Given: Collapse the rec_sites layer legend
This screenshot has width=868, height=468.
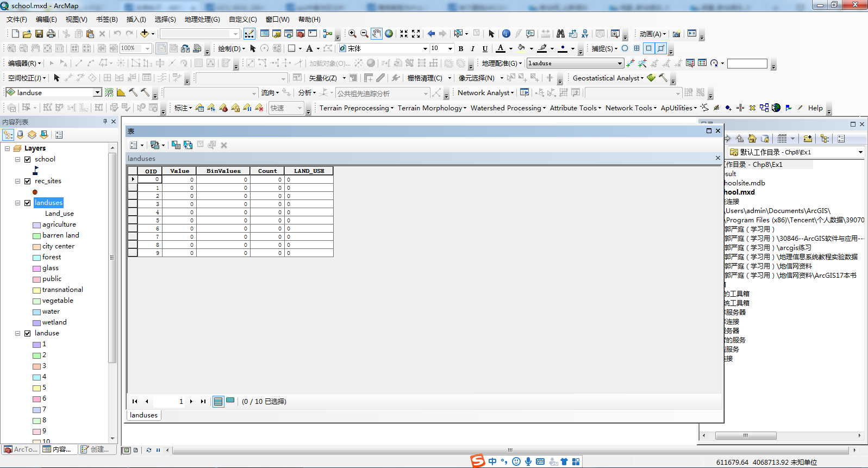Looking at the screenshot, I should pyautogui.click(x=17, y=181).
